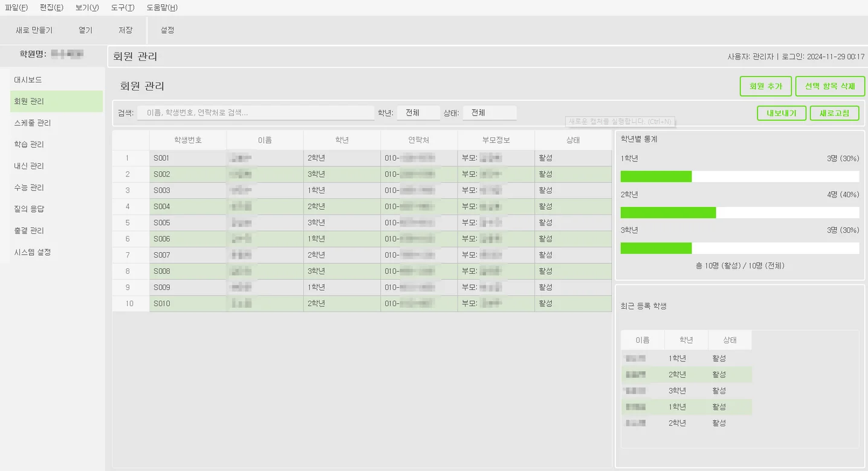Open 설정 from the toolbar
Image resolution: width=868 pixels, height=471 pixels.
(x=167, y=30)
